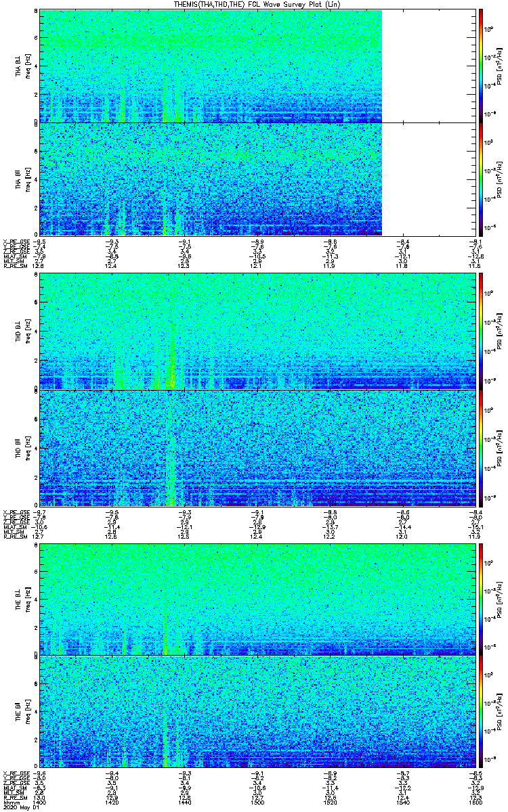The width and height of the screenshot is (508, 812).
Task: Click the THA B-perpendicular spectrogram panel
Action: (x=257, y=66)
